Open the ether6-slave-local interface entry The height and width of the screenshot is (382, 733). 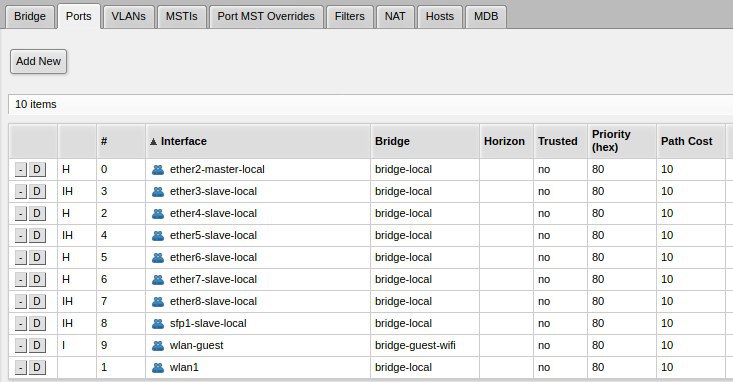[x=213, y=257]
